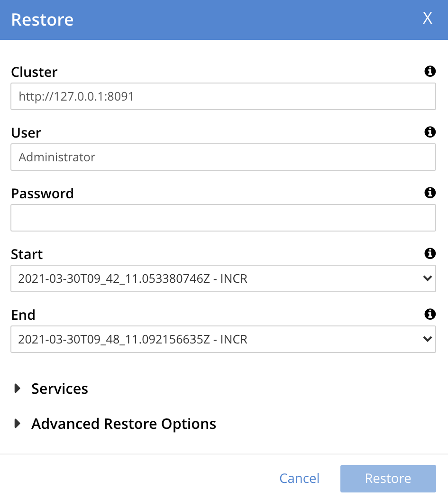Click the info icon for Start
Image resolution: width=448 pixels, height=501 pixels.
(430, 253)
